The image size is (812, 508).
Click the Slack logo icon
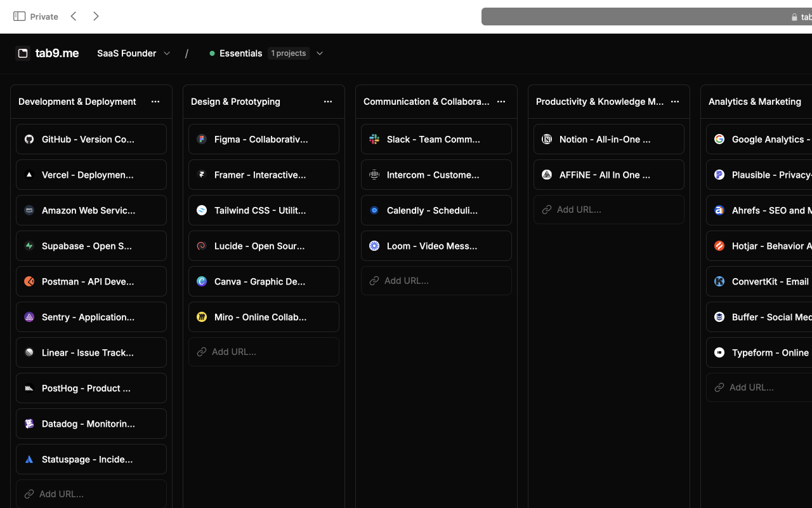[374, 139]
